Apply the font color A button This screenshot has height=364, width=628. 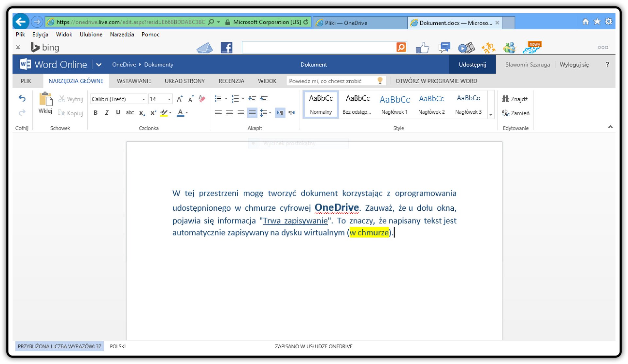[180, 113]
